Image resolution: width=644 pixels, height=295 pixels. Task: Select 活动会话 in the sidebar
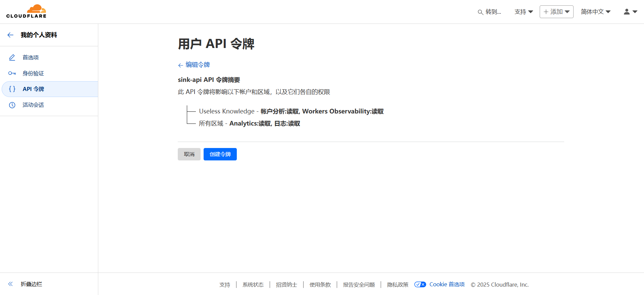point(33,105)
